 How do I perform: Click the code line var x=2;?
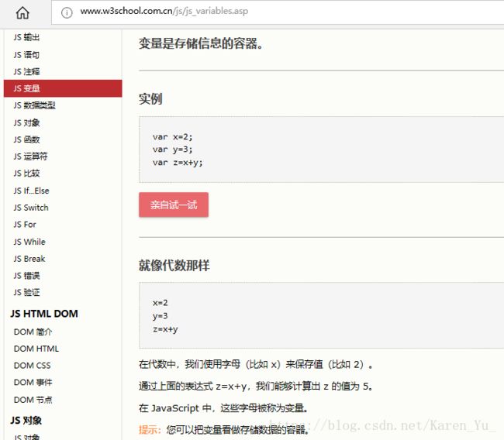(173, 137)
